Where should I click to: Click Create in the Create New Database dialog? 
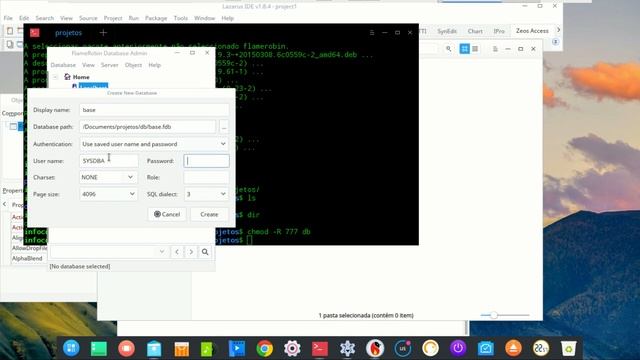[x=209, y=214]
